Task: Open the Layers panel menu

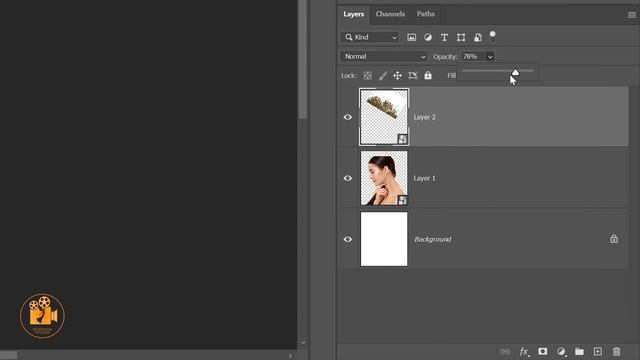Action: pyautogui.click(x=632, y=15)
